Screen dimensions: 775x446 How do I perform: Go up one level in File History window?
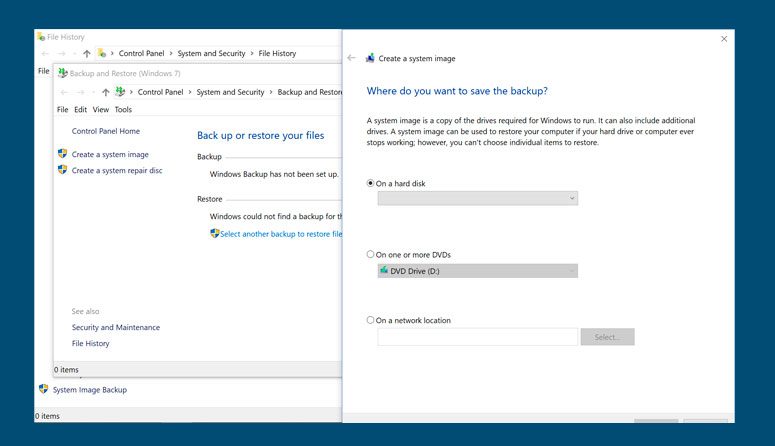[x=86, y=53]
